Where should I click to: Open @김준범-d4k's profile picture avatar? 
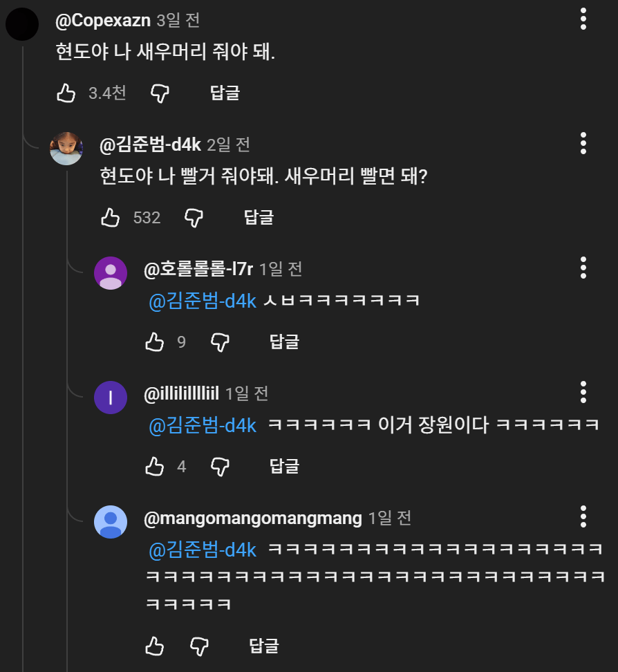click(x=66, y=148)
